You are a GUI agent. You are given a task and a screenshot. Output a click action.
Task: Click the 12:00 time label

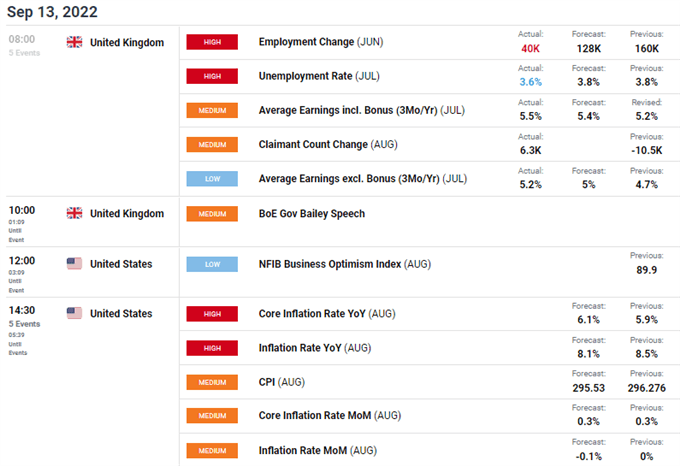click(22, 261)
